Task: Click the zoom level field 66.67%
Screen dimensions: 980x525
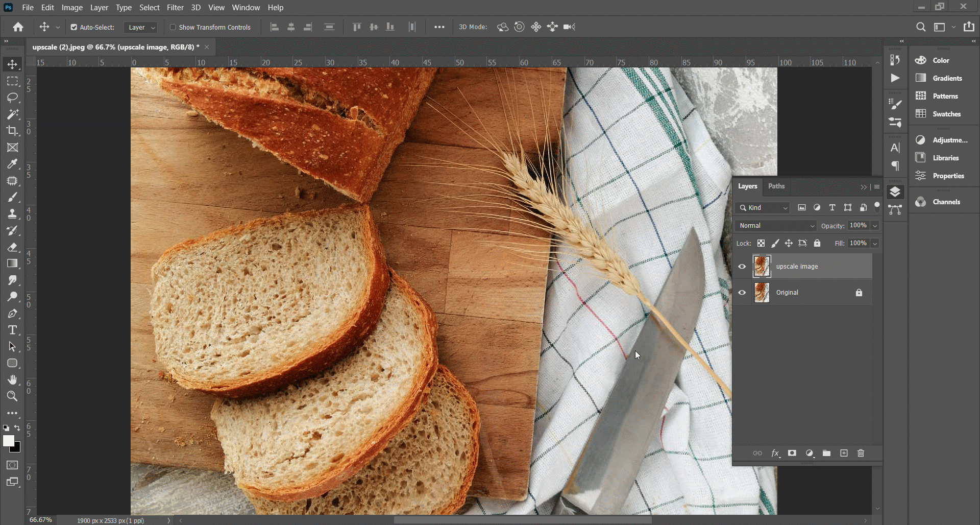Action: tap(41, 520)
